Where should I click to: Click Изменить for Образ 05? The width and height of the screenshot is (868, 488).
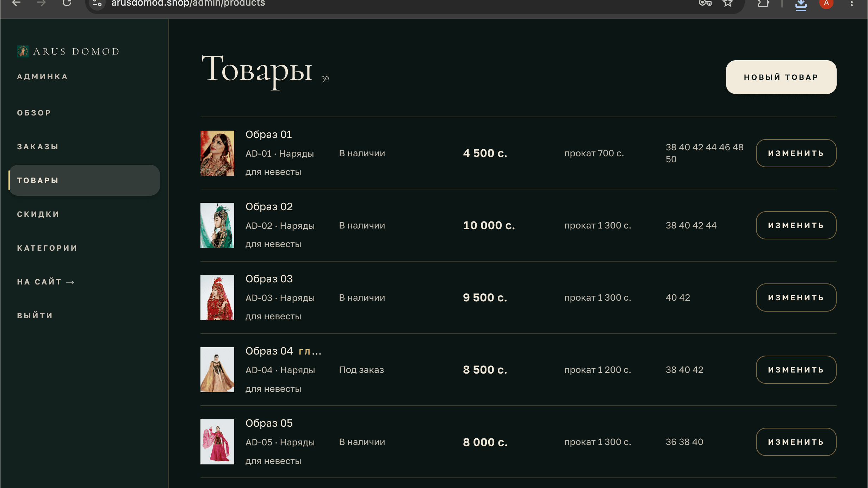click(x=796, y=442)
